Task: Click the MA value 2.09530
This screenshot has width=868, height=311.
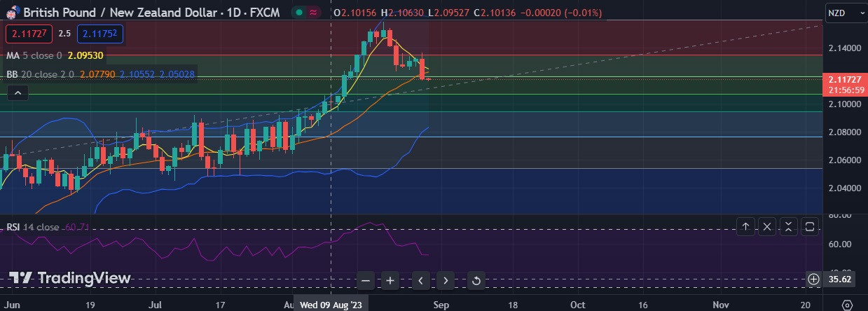Action: pos(85,55)
